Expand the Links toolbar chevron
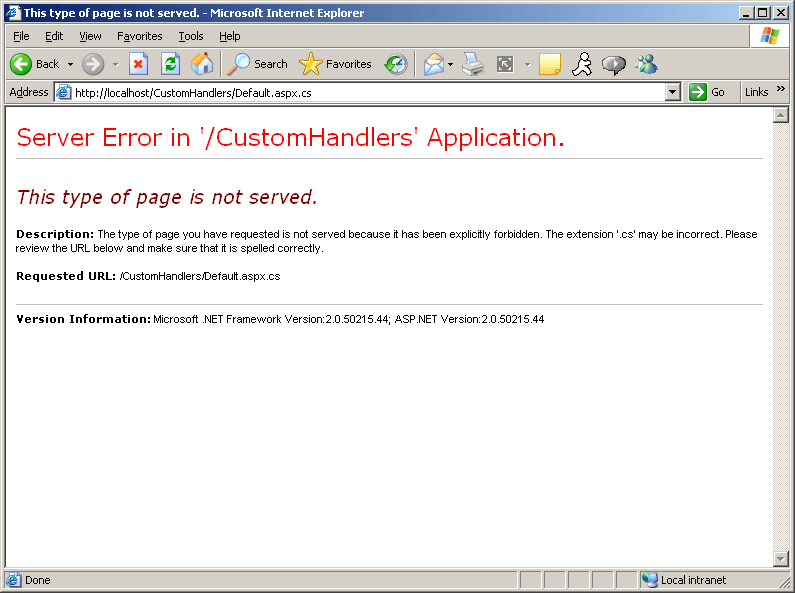 click(x=781, y=90)
